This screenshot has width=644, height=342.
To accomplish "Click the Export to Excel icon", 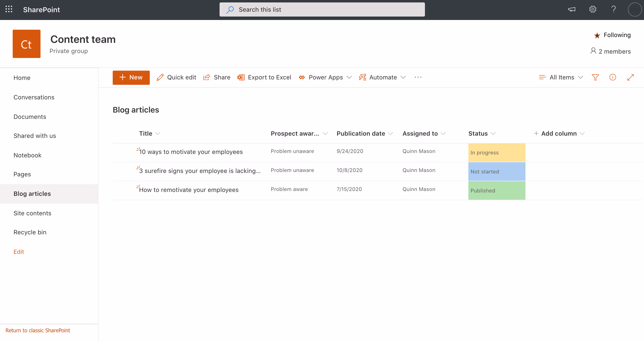I will (241, 77).
